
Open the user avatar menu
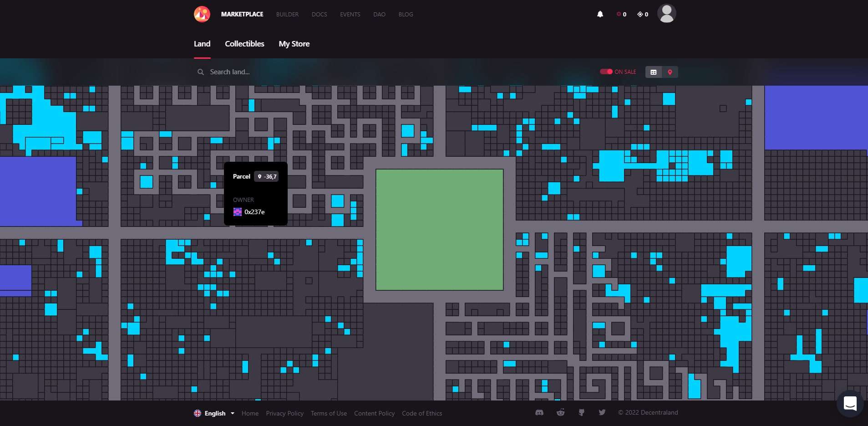coord(666,14)
